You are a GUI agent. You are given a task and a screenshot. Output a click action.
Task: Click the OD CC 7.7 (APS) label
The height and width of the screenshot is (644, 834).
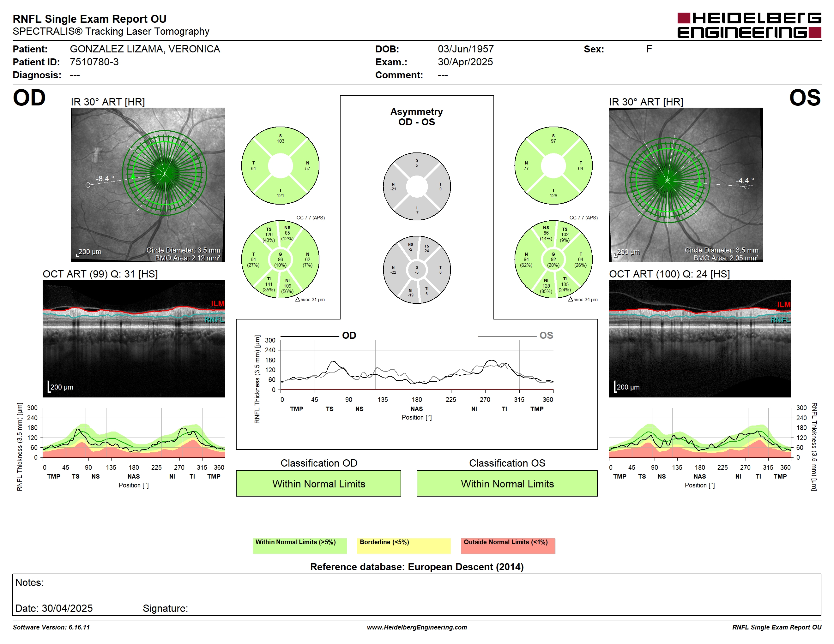coord(311,218)
